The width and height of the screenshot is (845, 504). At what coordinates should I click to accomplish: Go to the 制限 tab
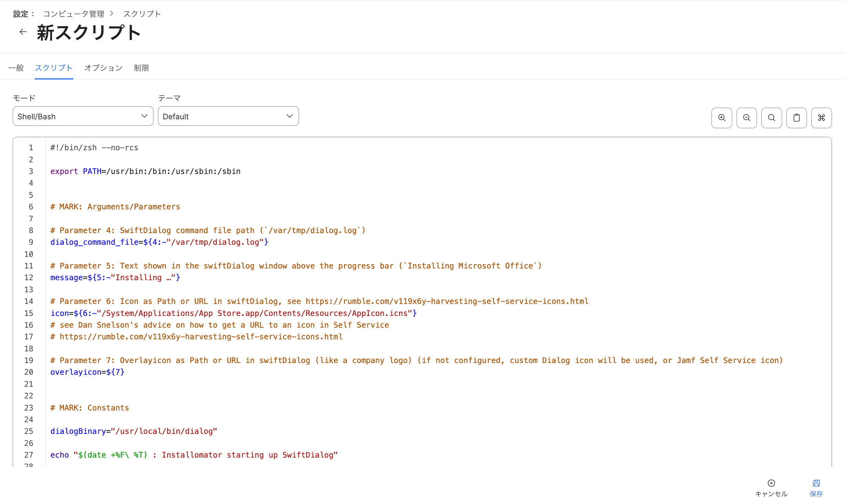coord(141,68)
